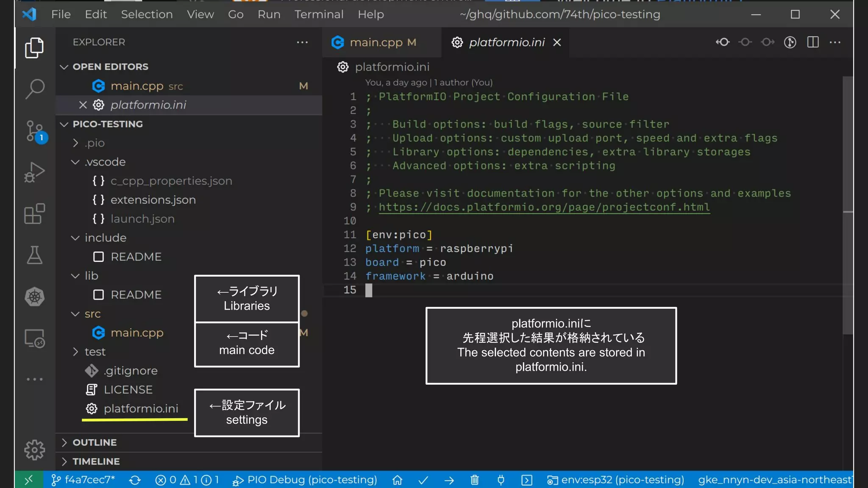Open changes with previous revision icon
This screenshot has width=868, height=488.
tap(745, 42)
